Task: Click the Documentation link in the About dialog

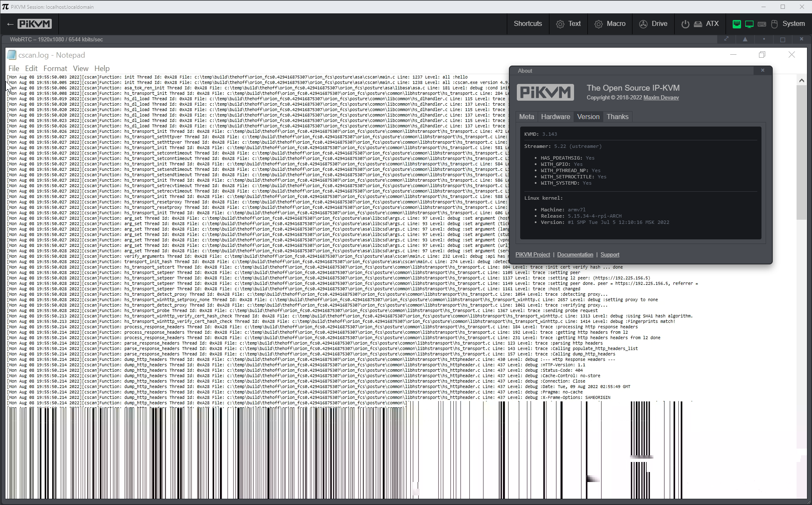Action: [575, 254]
